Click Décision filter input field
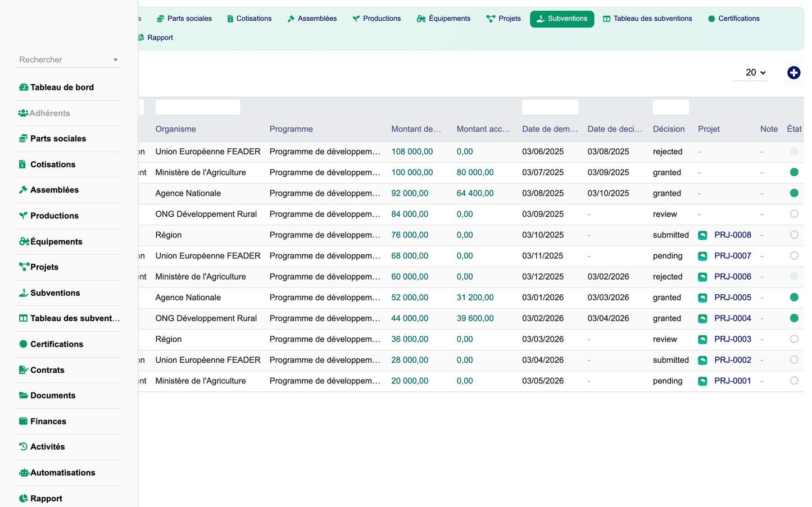Screen dimensions: 812x507 pos(671,107)
